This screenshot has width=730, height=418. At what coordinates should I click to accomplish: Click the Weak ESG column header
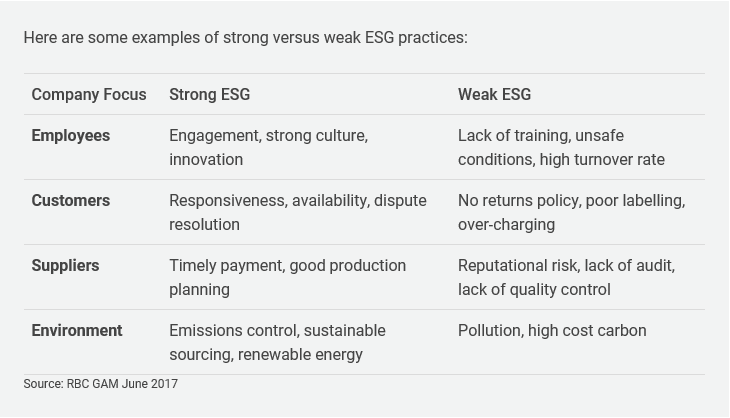(x=494, y=95)
